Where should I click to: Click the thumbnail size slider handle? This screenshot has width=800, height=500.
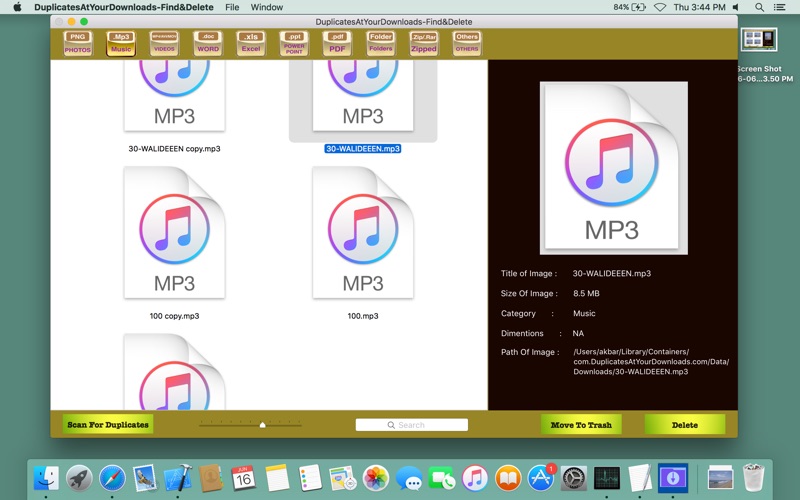click(262, 424)
